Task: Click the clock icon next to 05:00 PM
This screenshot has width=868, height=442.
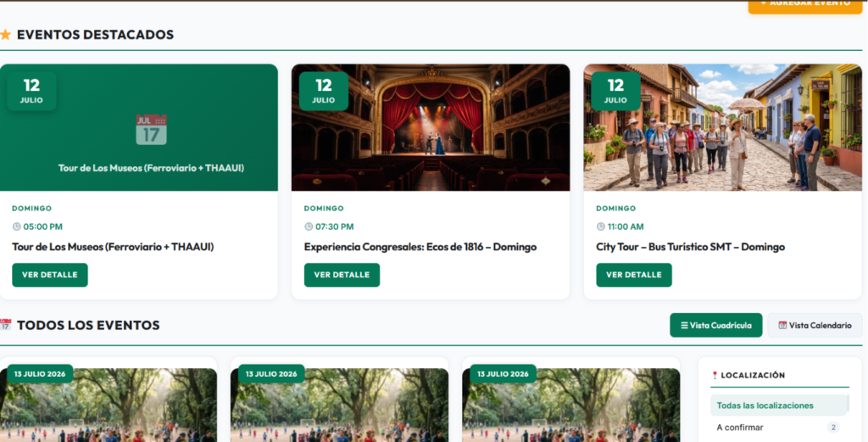Action: [17, 227]
